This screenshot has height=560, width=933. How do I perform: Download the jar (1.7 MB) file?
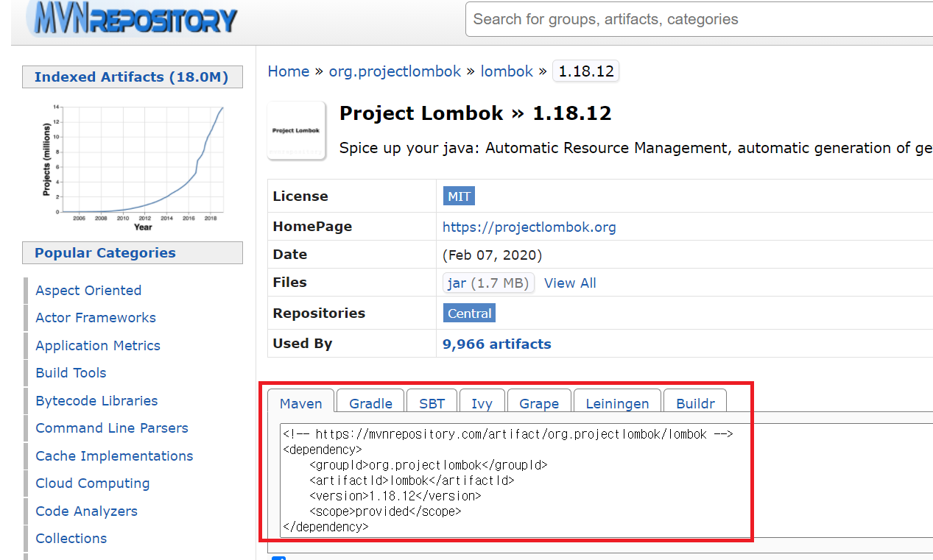click(x=489, y=283)
